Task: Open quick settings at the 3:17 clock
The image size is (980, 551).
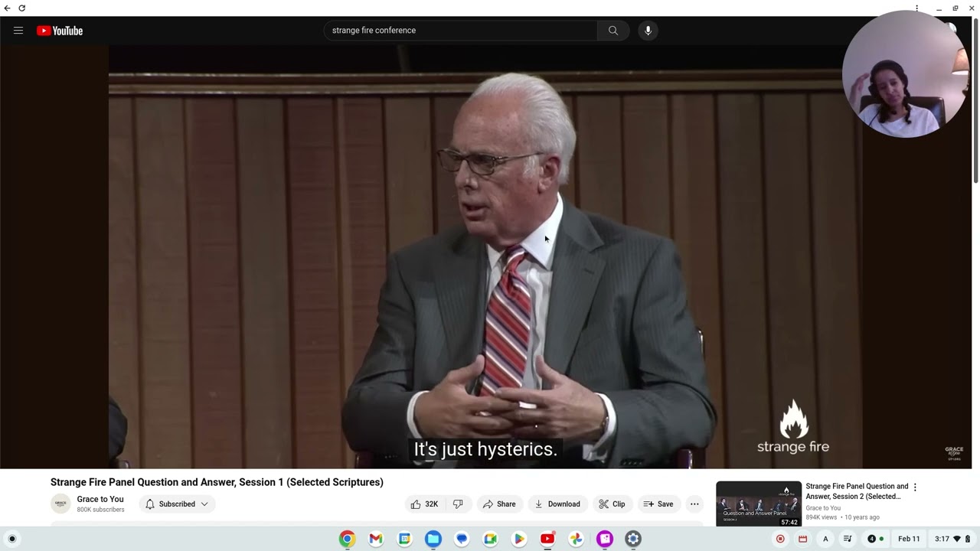Action: (x=952, y=539)
